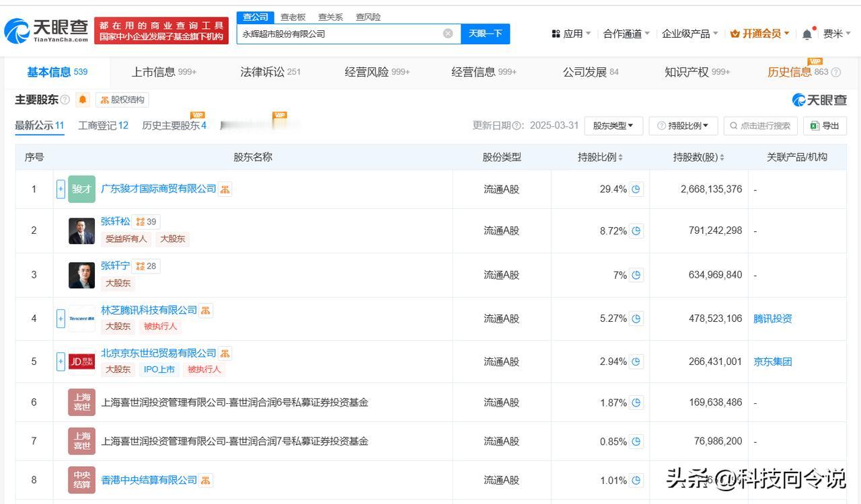Click the 39 related companies badge
The width and height of the screenshot is (861, 504).
[146, 222]
